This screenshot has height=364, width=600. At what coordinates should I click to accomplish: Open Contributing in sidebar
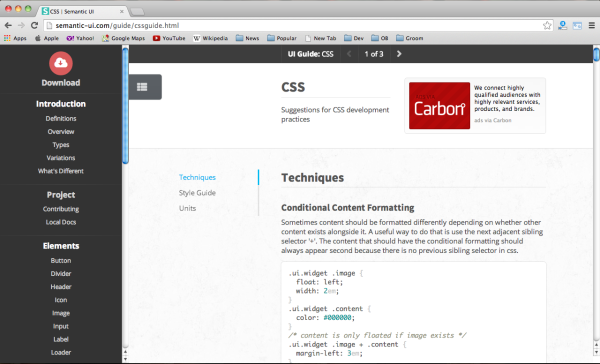click(61, 209)
